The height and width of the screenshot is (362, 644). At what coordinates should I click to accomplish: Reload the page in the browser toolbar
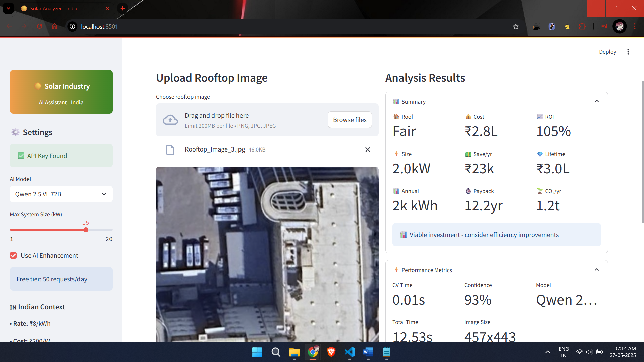(x=39, y=26)
